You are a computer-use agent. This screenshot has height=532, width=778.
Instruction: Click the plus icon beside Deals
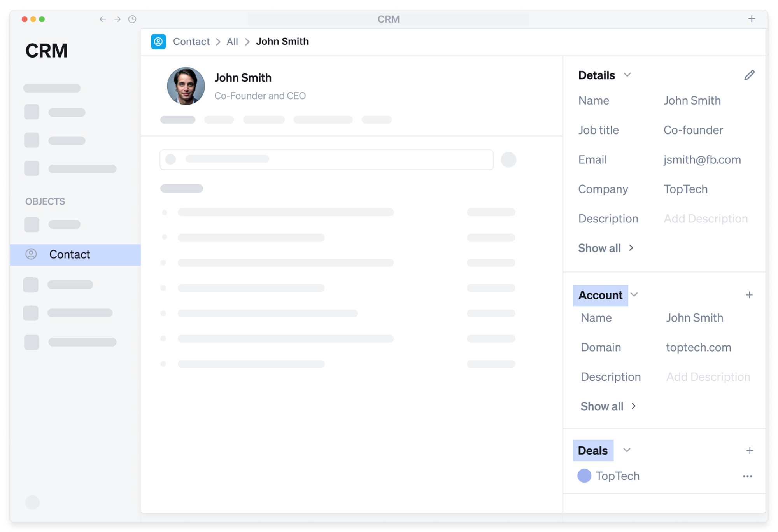point(750,451)
